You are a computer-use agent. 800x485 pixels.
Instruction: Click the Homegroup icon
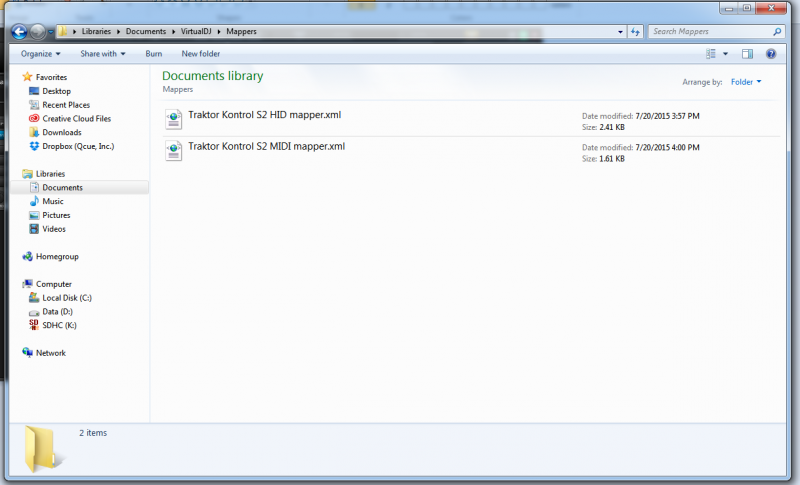28,256
